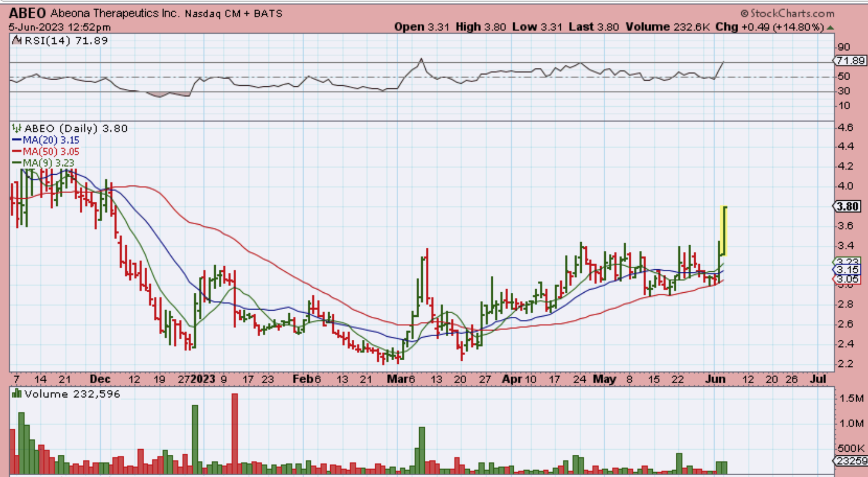Click the green MA(9) 3.23 legend entry
This screenshot has width=868, height=477.
[x=48, y=163]
